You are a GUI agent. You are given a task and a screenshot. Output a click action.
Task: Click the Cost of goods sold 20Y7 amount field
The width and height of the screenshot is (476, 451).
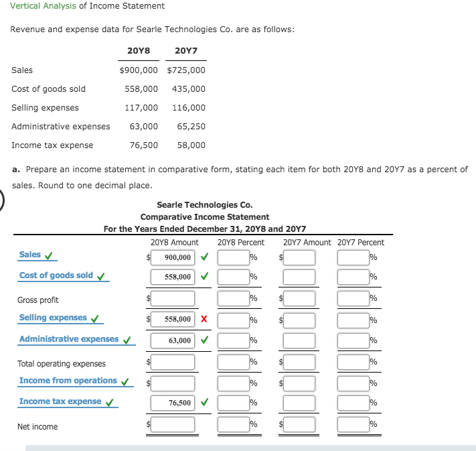(299, 277)
